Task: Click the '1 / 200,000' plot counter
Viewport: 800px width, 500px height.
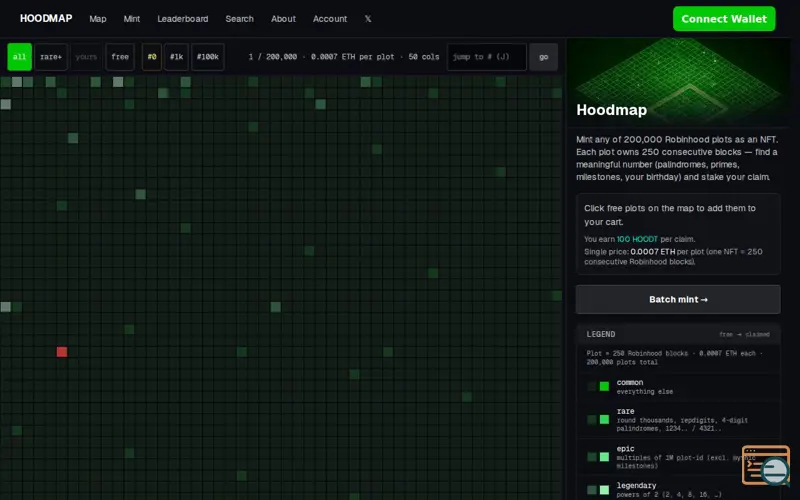Action: click(272, 57)
